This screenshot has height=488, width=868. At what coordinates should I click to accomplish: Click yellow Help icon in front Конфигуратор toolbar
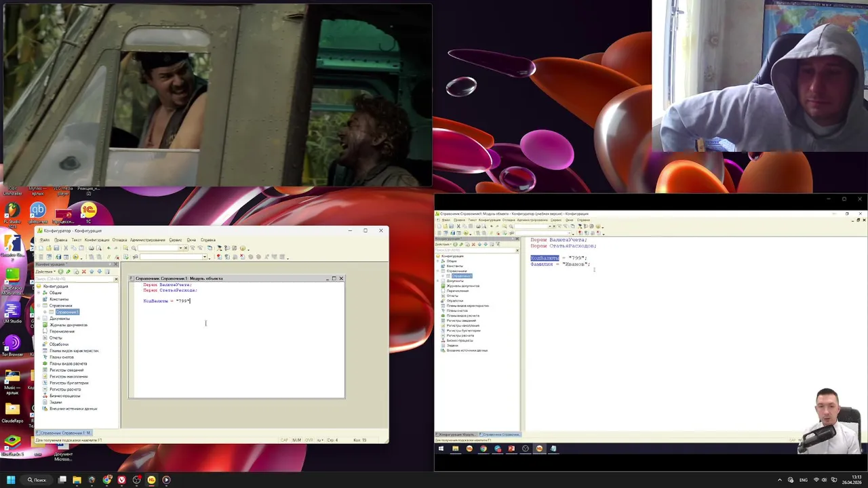243,248
